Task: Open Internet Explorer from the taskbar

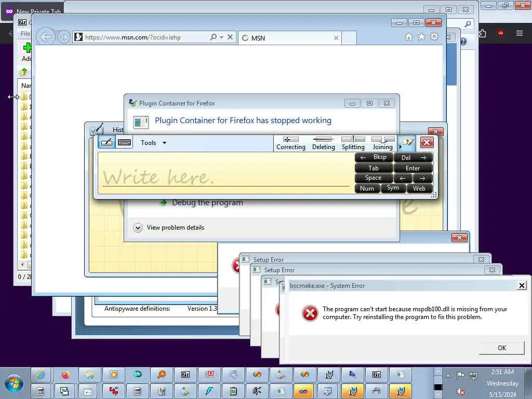Action: point(41,375)
